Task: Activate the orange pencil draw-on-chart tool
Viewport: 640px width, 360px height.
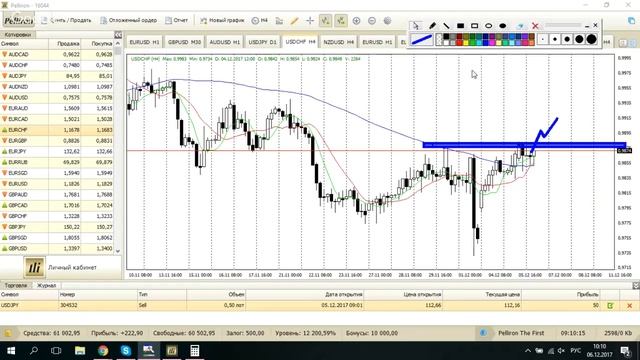Action: pos(294,20)
